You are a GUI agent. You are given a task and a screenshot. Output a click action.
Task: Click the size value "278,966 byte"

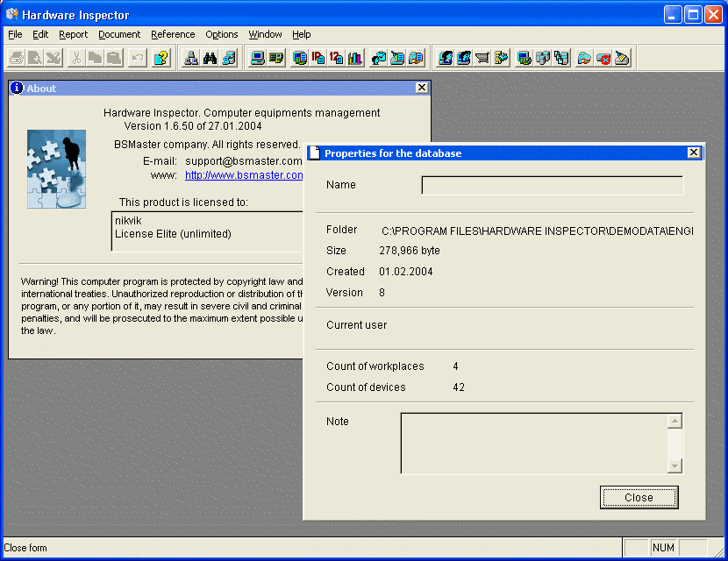tap(410, 251)
